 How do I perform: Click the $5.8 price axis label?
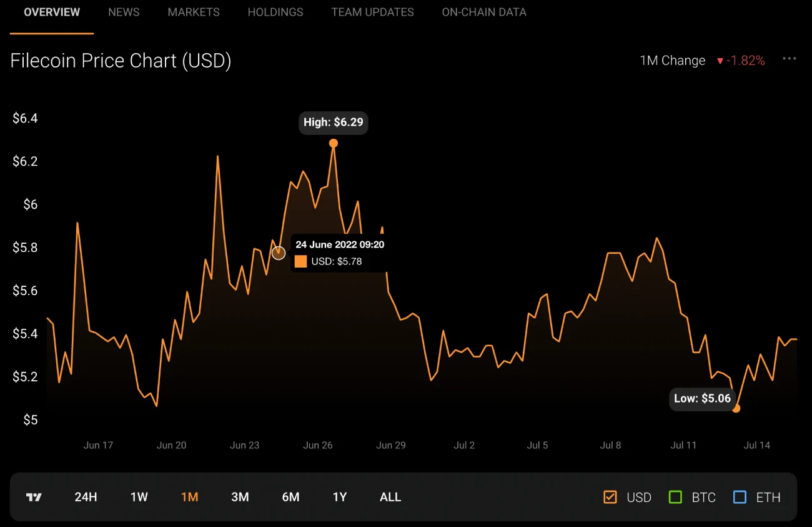[x=26, y=248]
